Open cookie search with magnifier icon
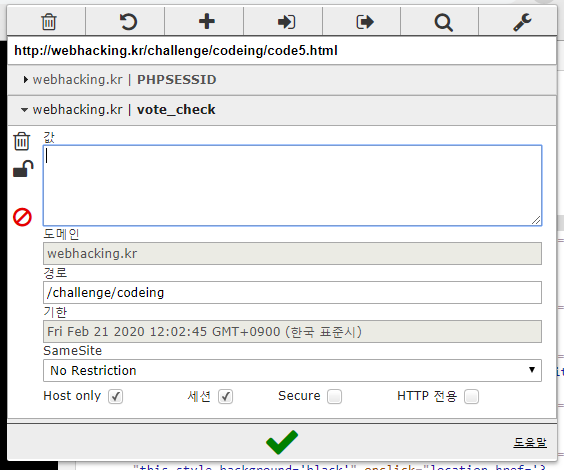564x470 pixels. pyautogui.click(x=443, y=22)
